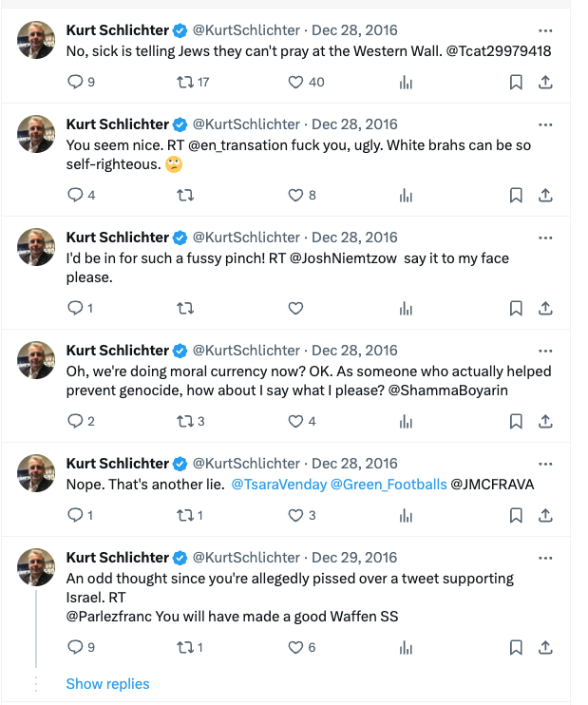View analytics on "Nope. That's another lie" tweet
The image size is (588, 705).
(407, 516)
